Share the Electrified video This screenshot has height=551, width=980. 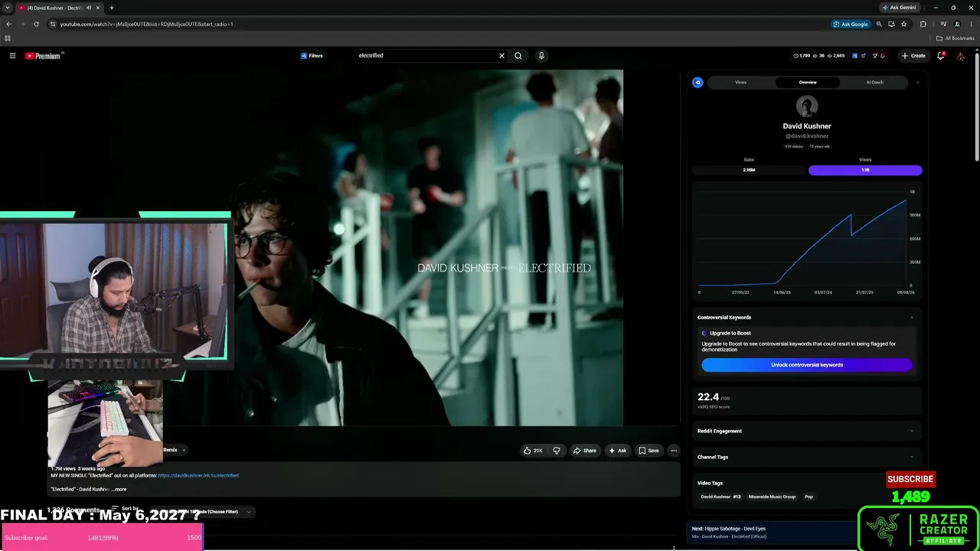coord(584,451)
